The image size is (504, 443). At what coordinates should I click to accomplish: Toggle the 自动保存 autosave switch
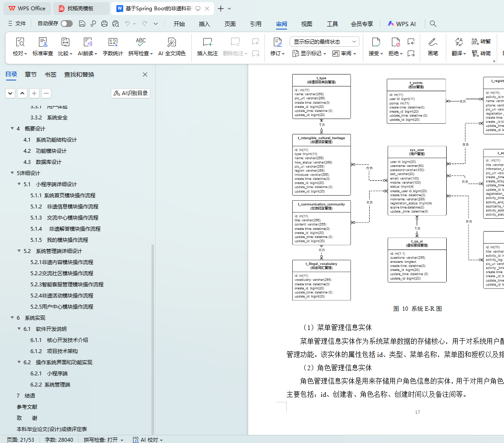pyautogui.click(x=67, y=24)
